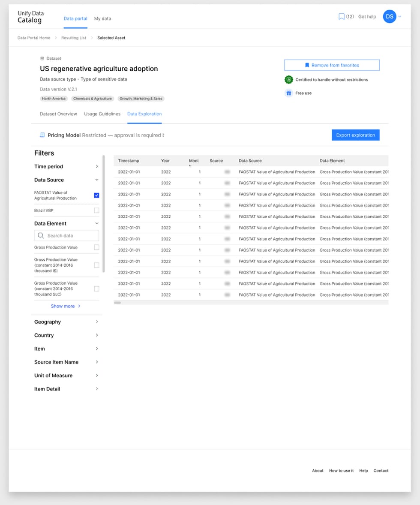Uncheck the FAOSTAT Value of Agricultural Production checkbox

pyautogui.click(x=96, y=195)
